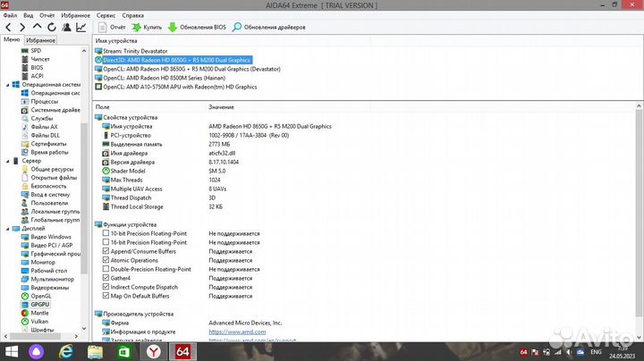Go back with the left arrow toolbar icon
644x361 pixels.
(8, 28)
